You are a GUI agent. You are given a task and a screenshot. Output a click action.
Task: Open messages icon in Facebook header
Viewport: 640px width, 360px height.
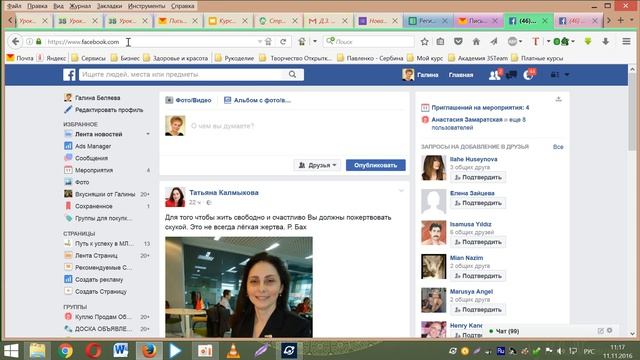[511, 75]
